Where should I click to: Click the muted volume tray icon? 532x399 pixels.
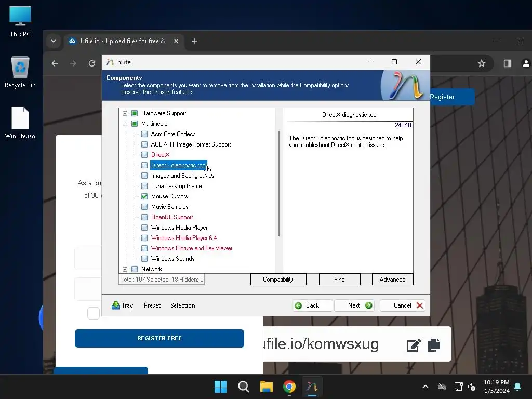coord(472,387)
